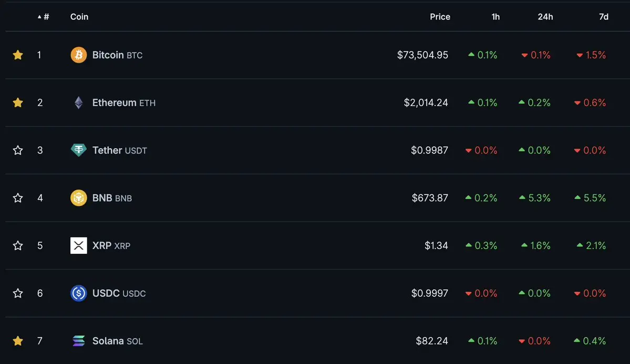The image size is (630, 364).
Task: Star BNB as a favorite
Action: [x=18, y=197]
